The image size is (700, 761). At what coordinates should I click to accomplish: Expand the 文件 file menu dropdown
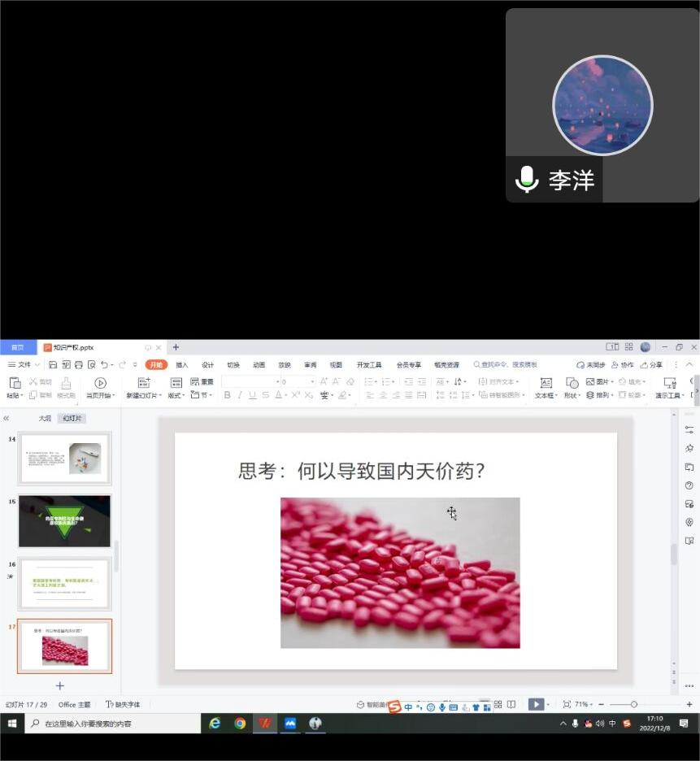tap(24, 365)
